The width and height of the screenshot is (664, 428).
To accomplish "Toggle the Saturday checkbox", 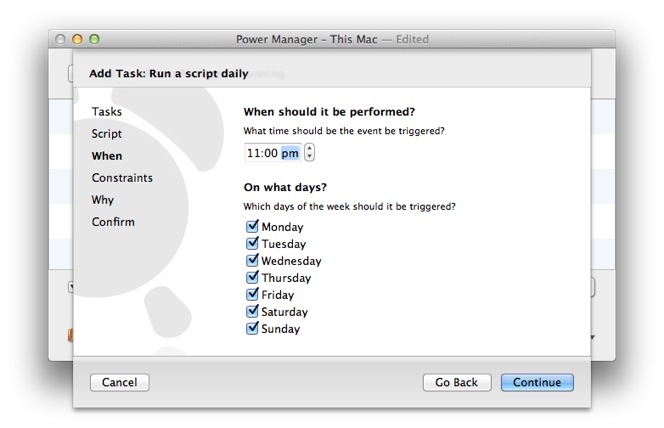I will [252, 312].
